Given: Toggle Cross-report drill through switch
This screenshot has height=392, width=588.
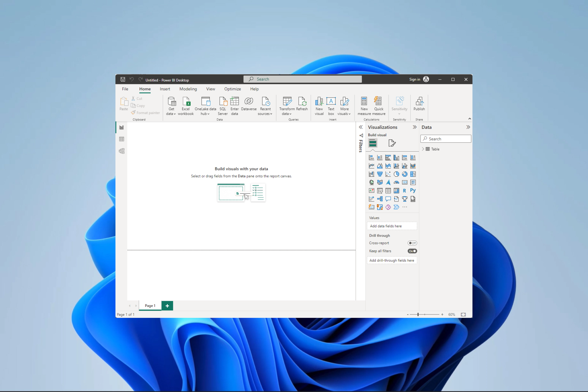Looking at the screenshot, I should tap(412, 243).
